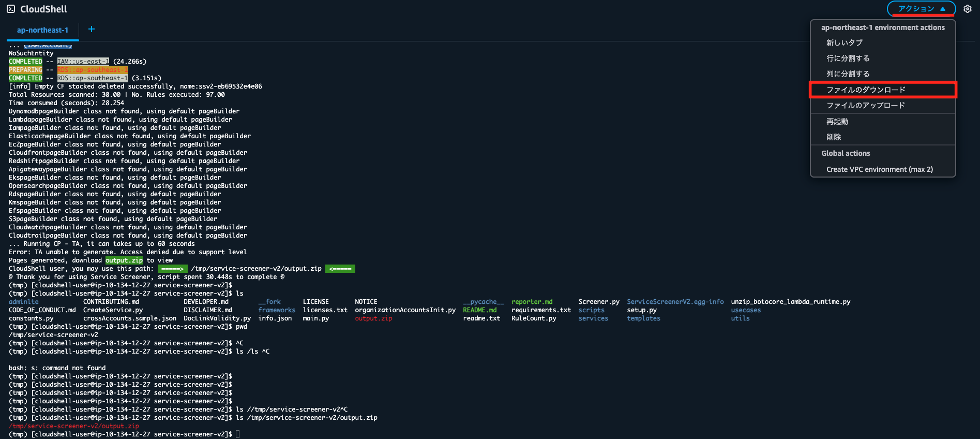Click the 'bash: s: command not found' line
980x439 pixels.
pos(57,368)
